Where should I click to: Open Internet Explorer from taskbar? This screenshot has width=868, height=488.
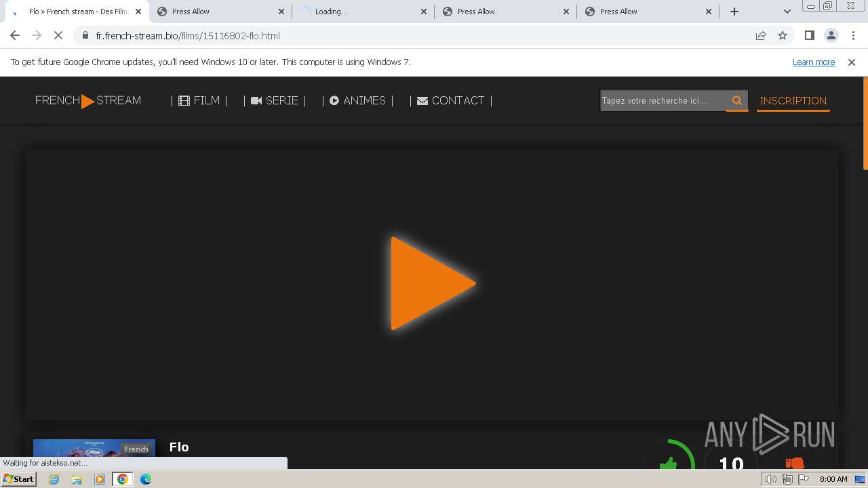click(54, 479)
